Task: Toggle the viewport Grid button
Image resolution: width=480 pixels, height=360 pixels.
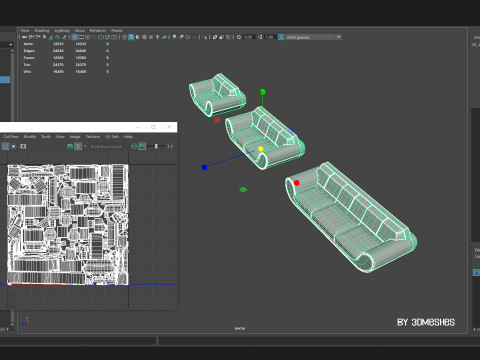Action: pos(75,37)
